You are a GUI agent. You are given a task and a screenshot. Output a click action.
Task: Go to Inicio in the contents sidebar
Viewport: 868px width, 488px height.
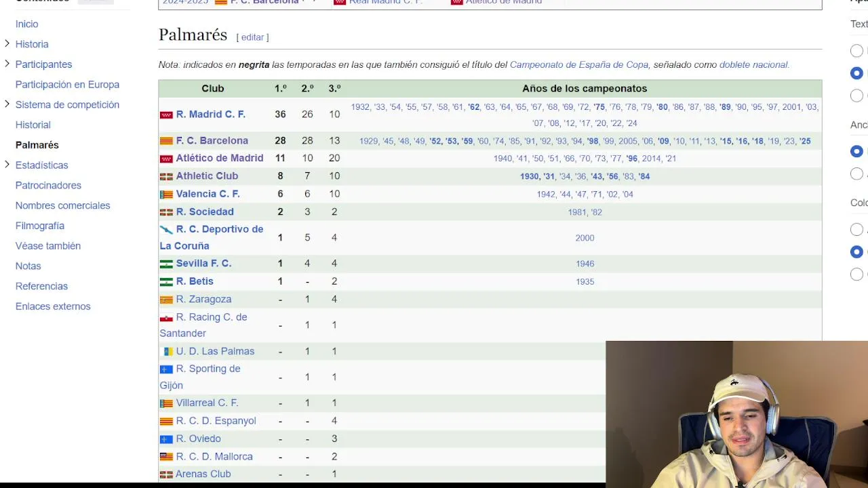point(27,24)
